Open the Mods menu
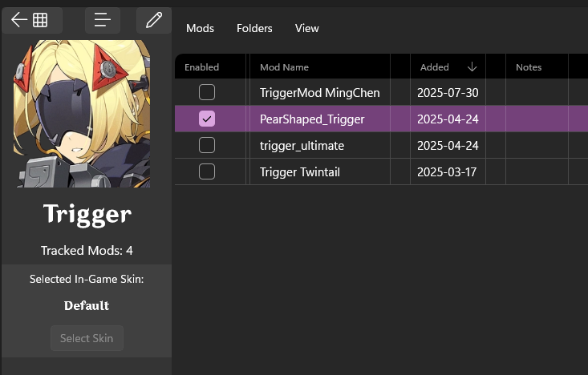The width and height of the screenshot is (588, 375). 201,29
